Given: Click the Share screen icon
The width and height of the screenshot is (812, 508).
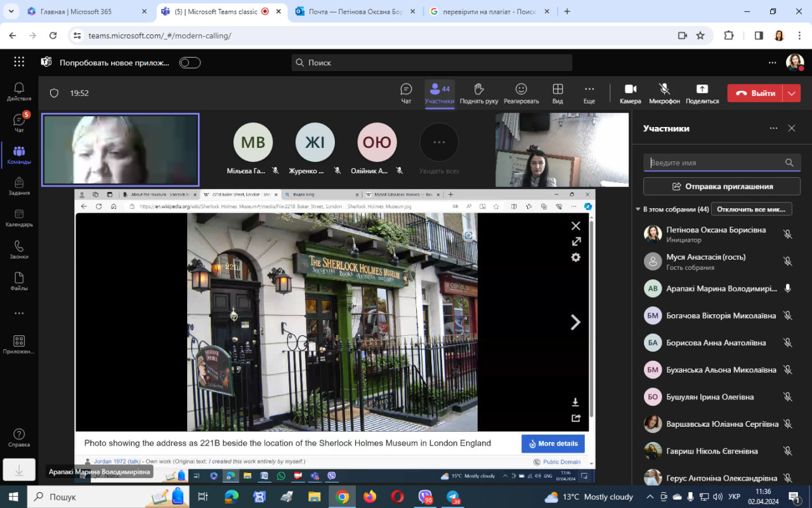Looking at the screenshot, I should tap(702, 93).
